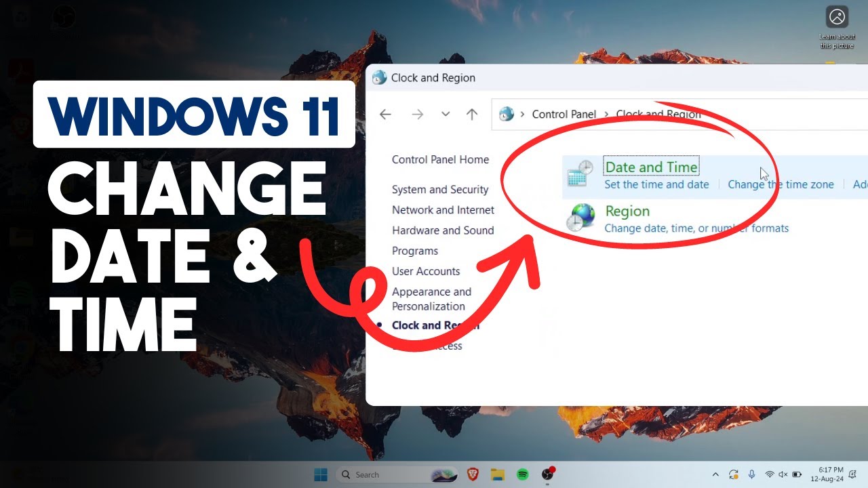Switch to OBS Studio in taskbar
This screenshot has width=868, height=488.
coord(548,474)
